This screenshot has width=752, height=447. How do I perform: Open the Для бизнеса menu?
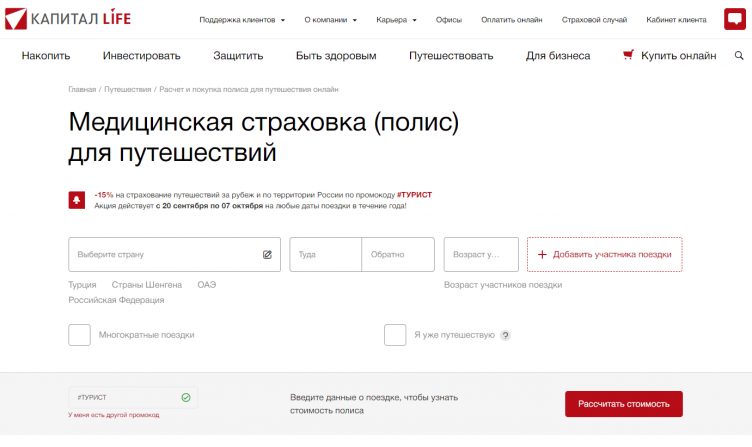click(558, 56)
